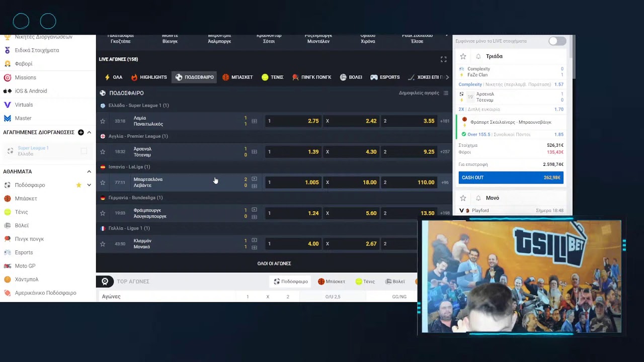The width and height of the screenshot is (644, 362).
Task: Open the Δημοφιλείς αγορές markets dropdown
Action: click(x=419, y=93)
